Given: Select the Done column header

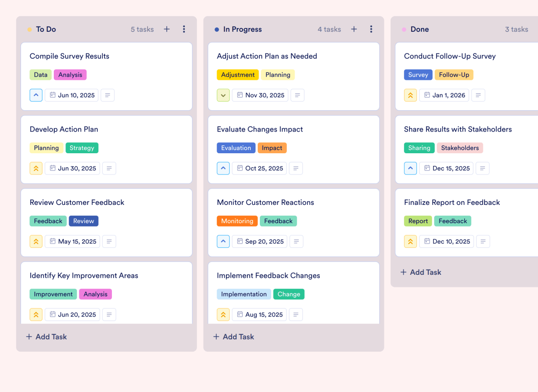Looking at the screenshot, I should pos(419,29).
